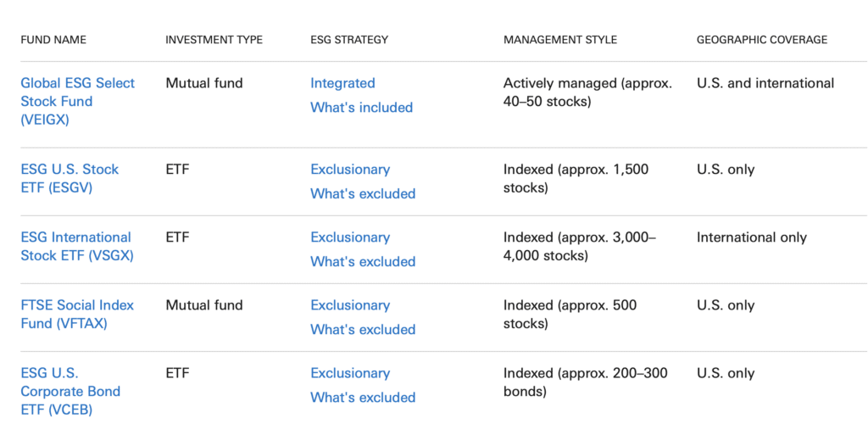Click Exclusionary link in VSGX row
868x435 pixels.
[x=350, y=237]
